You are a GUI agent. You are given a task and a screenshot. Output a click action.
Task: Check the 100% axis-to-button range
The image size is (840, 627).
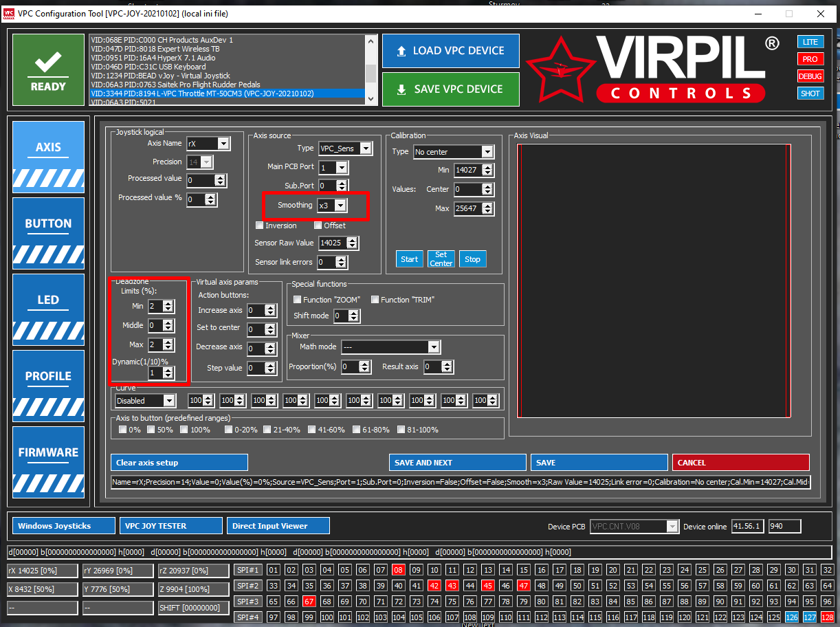tap(184, 430)
